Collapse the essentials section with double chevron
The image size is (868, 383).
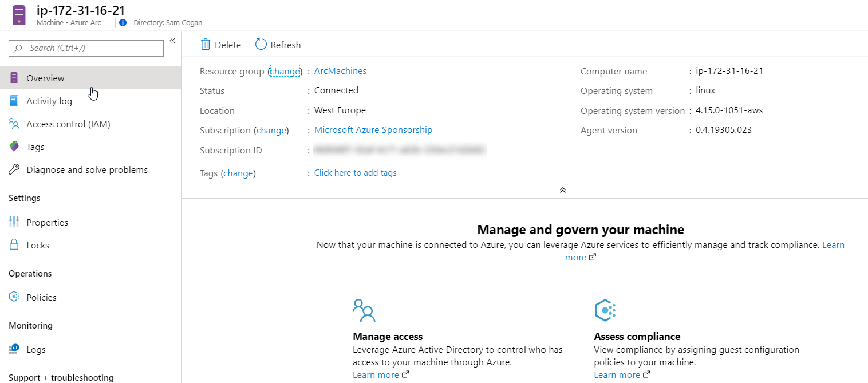point(563,190)
